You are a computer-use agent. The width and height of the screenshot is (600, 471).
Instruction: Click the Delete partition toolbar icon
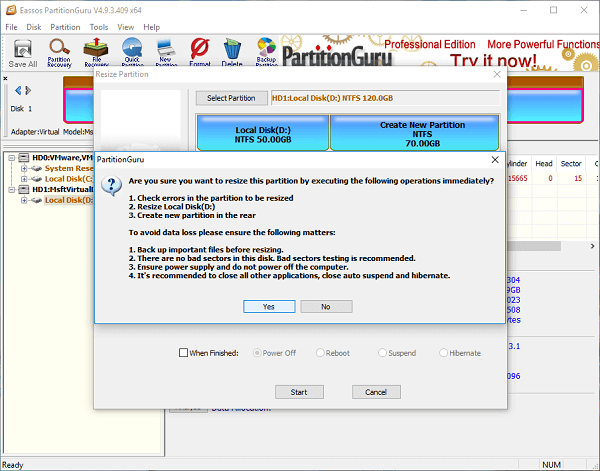click(232, 52)
